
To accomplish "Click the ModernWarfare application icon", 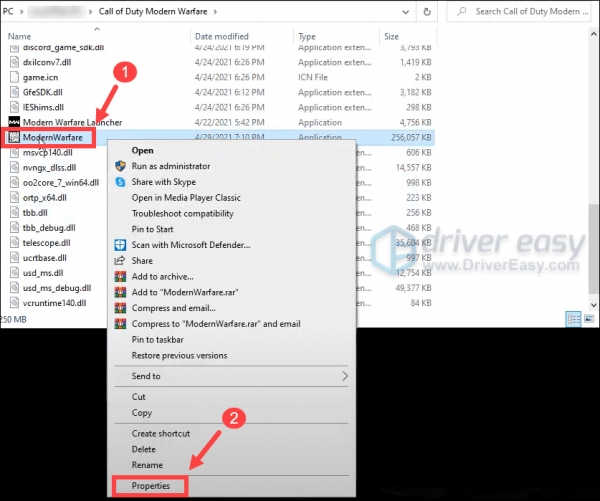I will click(x=14, y=137).
